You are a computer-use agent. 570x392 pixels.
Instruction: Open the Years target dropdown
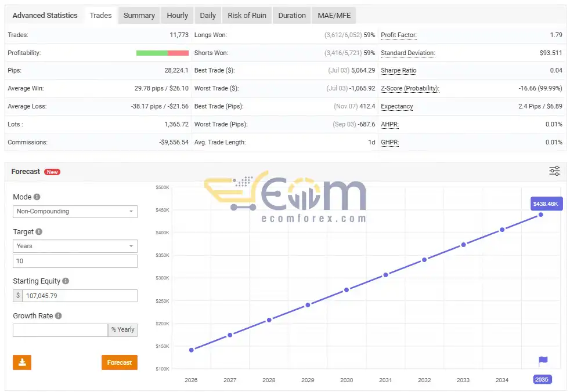point(75,246)
